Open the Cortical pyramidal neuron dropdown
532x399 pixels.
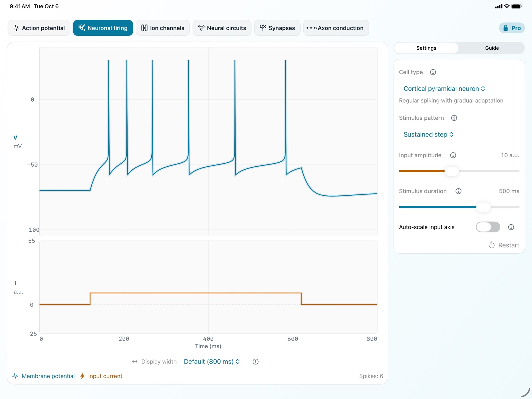pyautogui.click(x=444, y=89)
